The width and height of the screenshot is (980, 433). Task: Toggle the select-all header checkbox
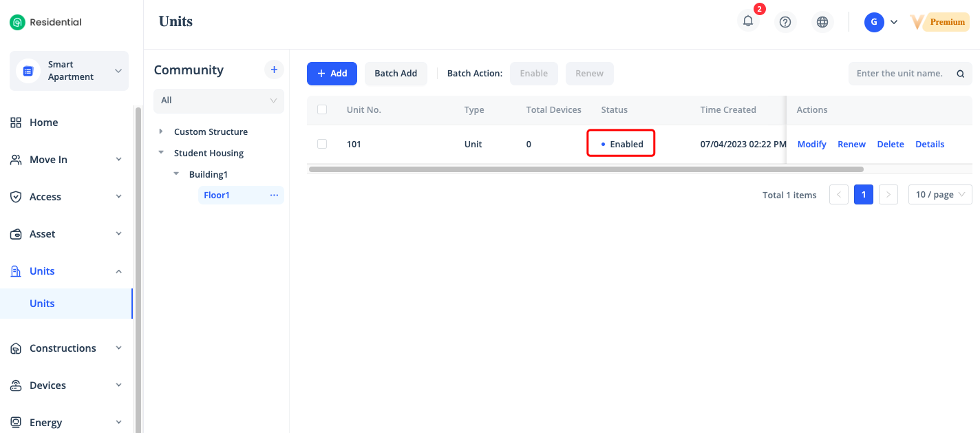click(322, 109)
